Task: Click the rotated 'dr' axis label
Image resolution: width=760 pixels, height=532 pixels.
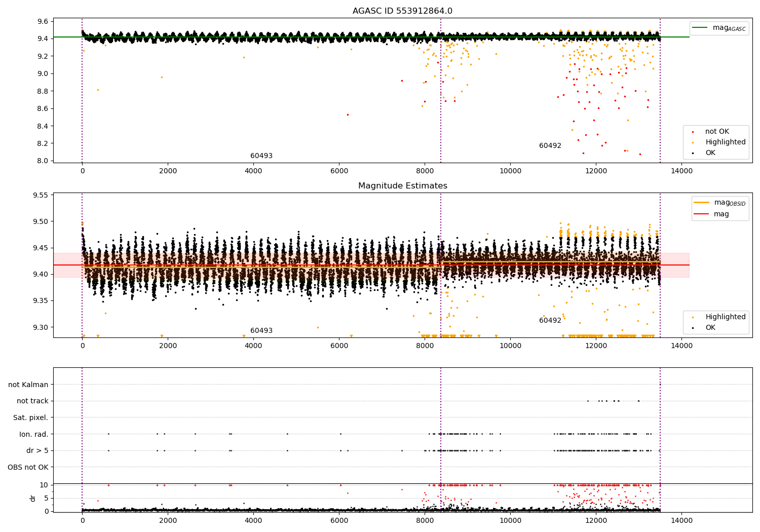Action: 33,498
